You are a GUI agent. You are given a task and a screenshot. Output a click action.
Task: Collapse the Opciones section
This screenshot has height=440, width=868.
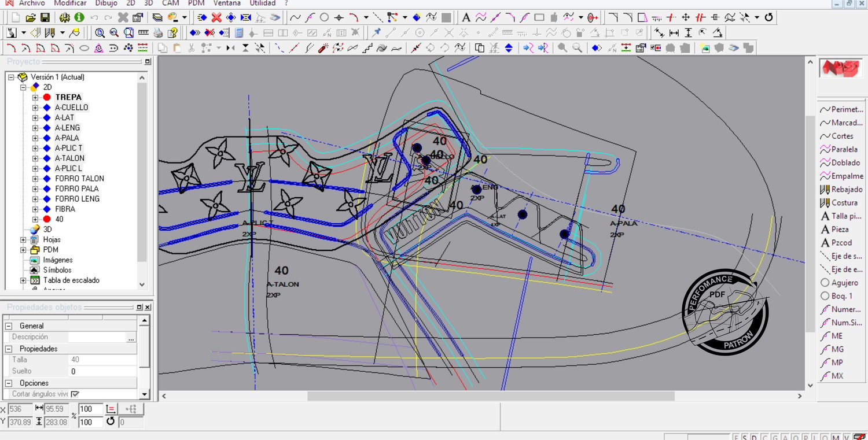pos(9,383)
